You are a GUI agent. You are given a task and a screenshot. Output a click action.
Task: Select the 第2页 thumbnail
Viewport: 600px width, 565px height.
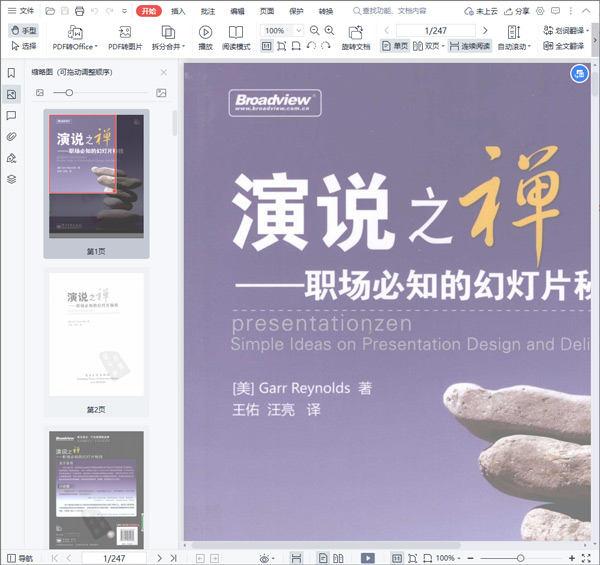click(x=96, y=342)
